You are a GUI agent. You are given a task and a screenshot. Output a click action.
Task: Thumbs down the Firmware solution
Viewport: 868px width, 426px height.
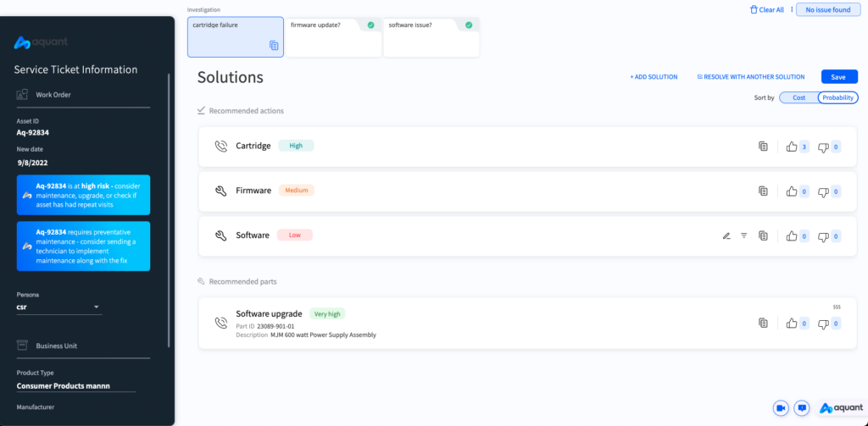tap(823, 191)
